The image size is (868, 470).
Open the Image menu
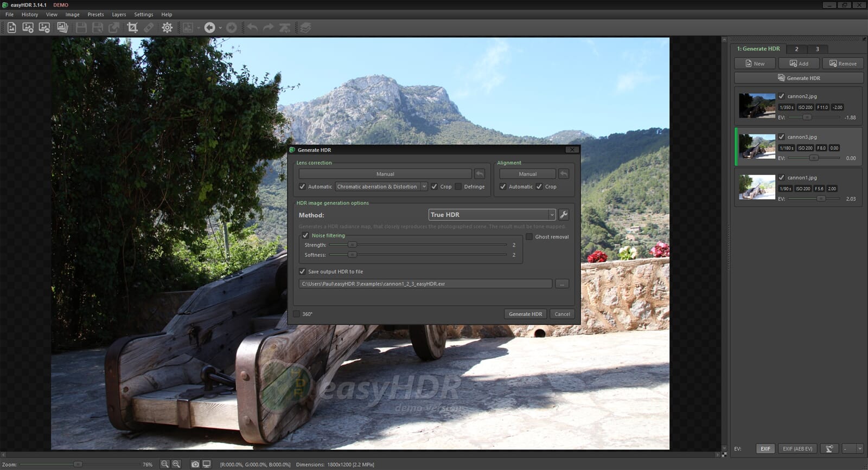point(72,15)
